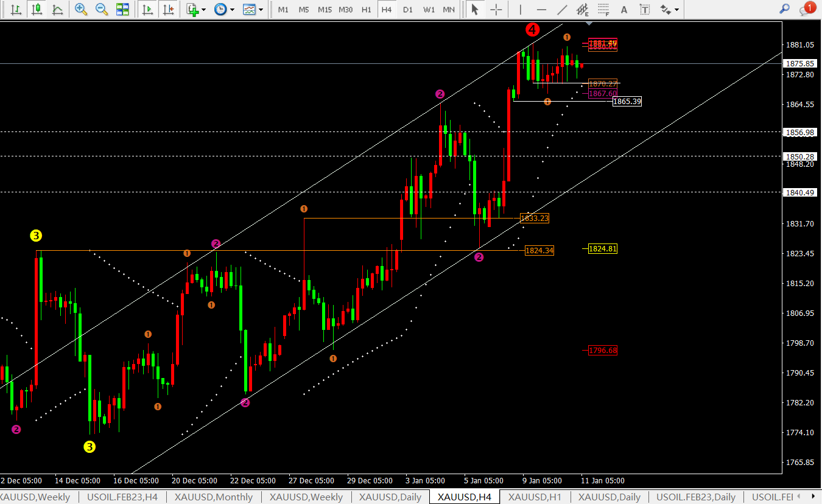Switch to the USOIL.FEB23,Daily chart tab

pyautogui.click(x=695, y=497)
